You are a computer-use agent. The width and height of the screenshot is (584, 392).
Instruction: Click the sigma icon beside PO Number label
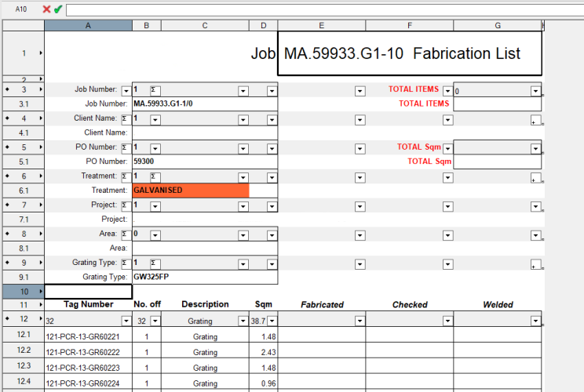(x=126, y=148)
